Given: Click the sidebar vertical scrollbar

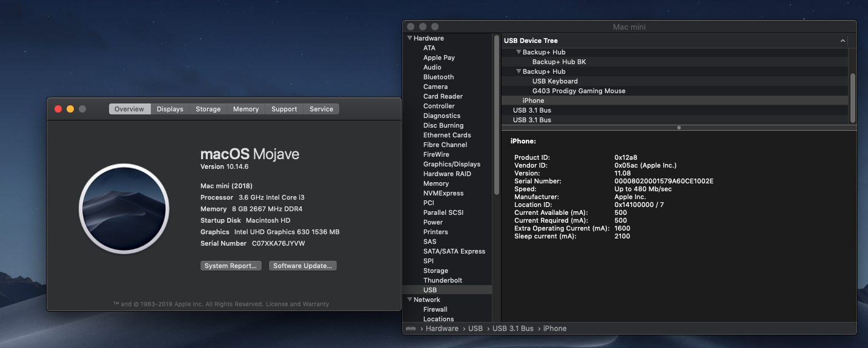Looking at the screenshot, I should 497,114.
